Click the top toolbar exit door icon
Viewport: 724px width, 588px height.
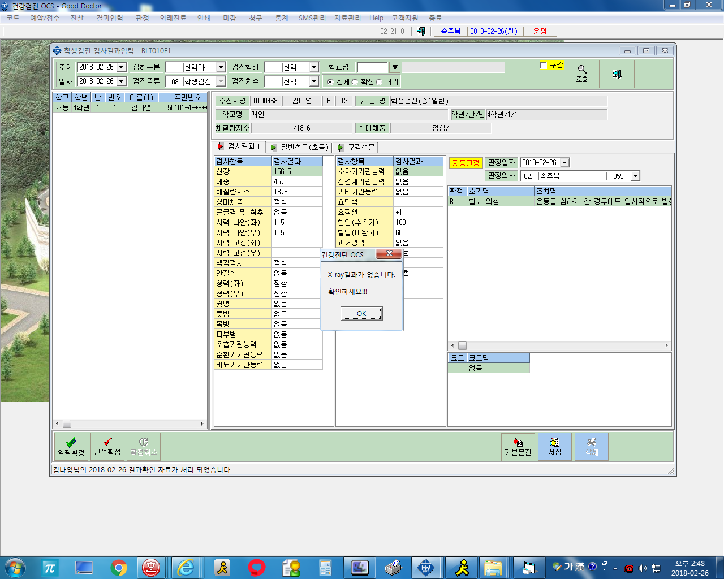tap(421, 32)
